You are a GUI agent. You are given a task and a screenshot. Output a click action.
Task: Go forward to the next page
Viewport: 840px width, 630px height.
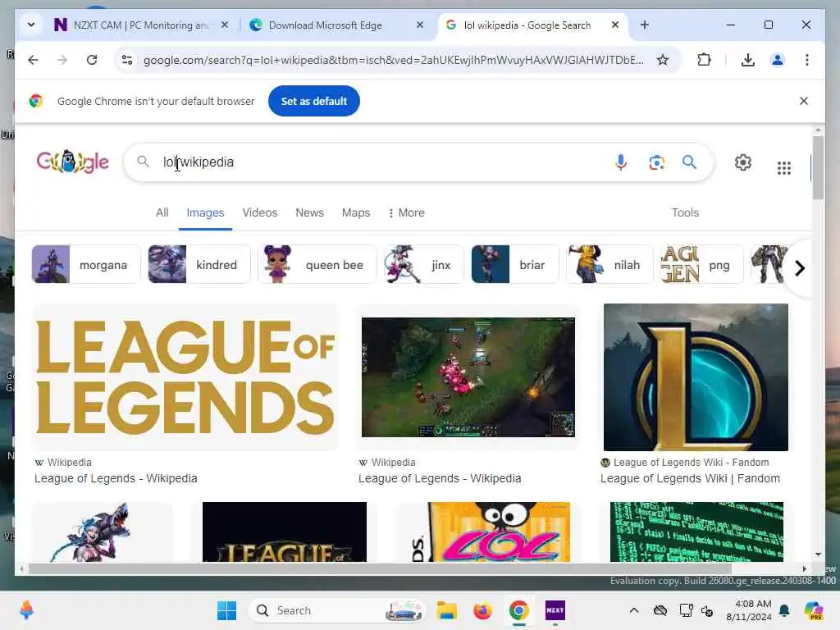tap(62, 60)
